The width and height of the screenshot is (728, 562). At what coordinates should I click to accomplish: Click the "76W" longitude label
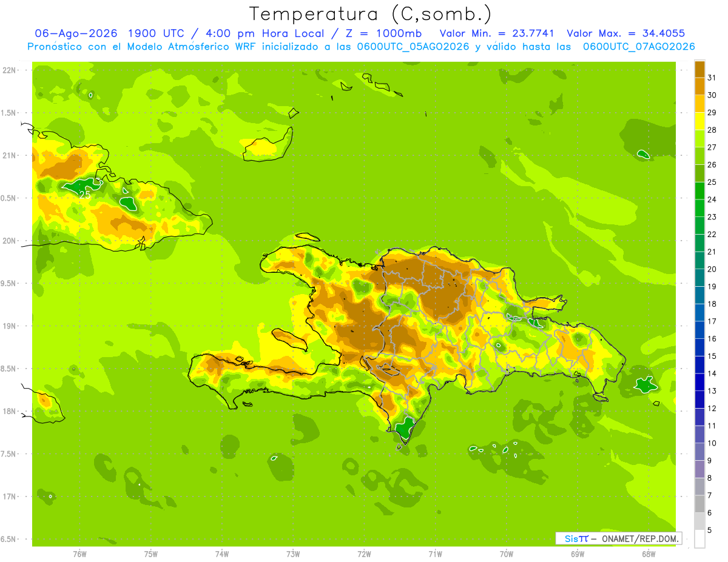click(79, 554)
